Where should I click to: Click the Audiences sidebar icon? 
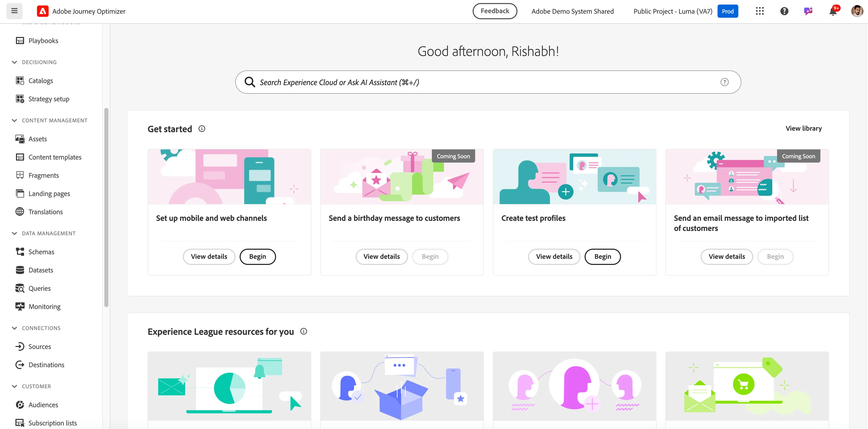(x=20, y=405)
